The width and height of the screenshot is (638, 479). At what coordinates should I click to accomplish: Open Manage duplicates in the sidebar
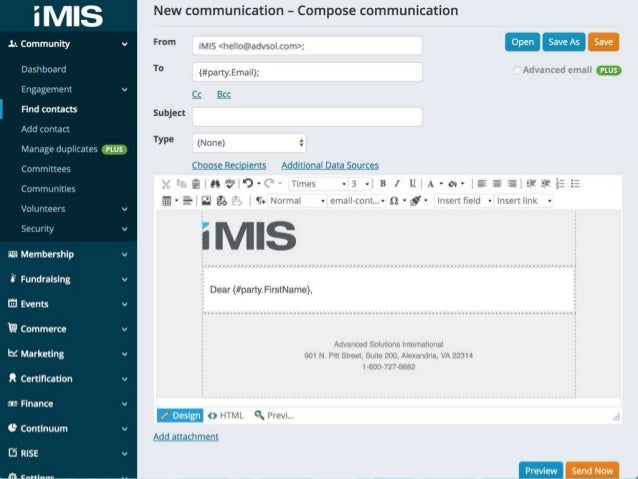click(59, 149)
